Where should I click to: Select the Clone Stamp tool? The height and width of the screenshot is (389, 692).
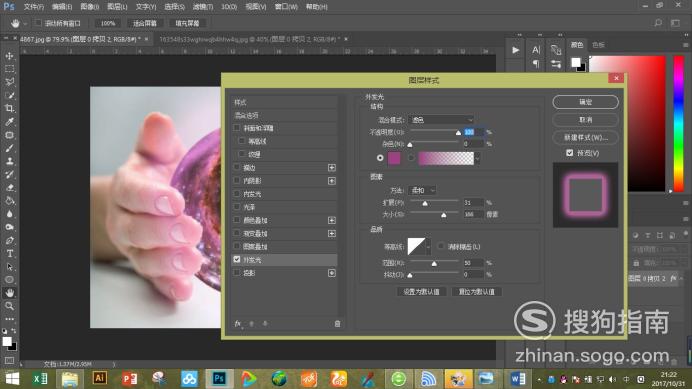[9, 161]
